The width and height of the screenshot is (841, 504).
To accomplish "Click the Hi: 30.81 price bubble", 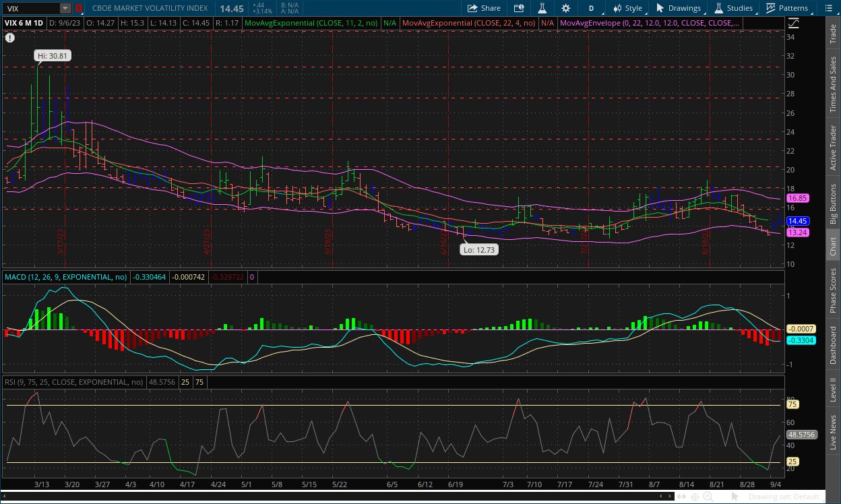I will coord(53,56).
